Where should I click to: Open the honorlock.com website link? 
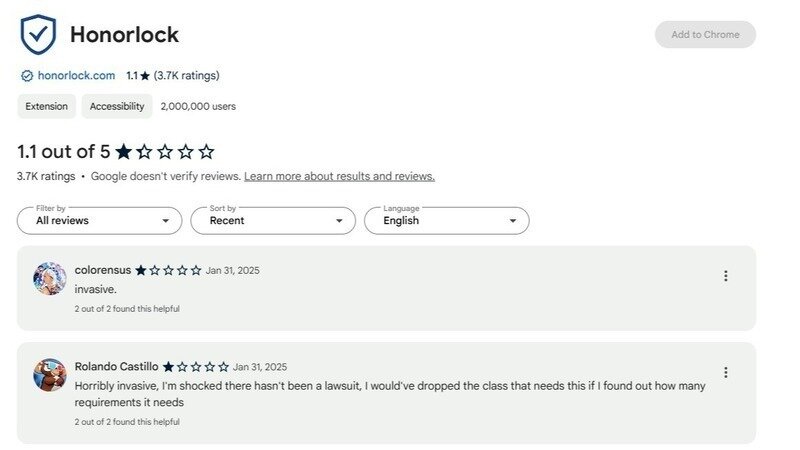click(78, 76)
